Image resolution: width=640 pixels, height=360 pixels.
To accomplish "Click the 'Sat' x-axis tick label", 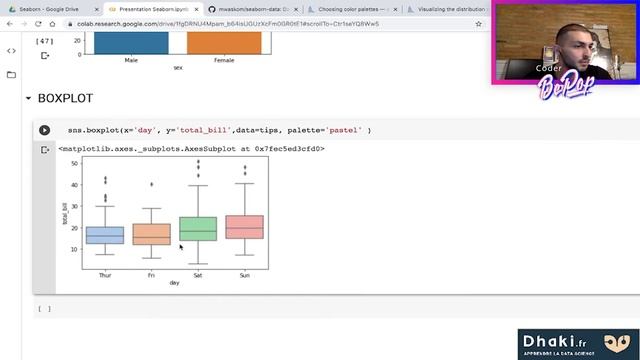I will coord(198,276).
